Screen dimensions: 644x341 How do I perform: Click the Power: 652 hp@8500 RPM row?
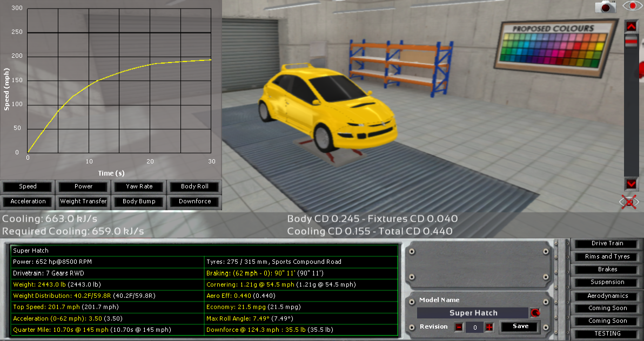pos(108,262)
